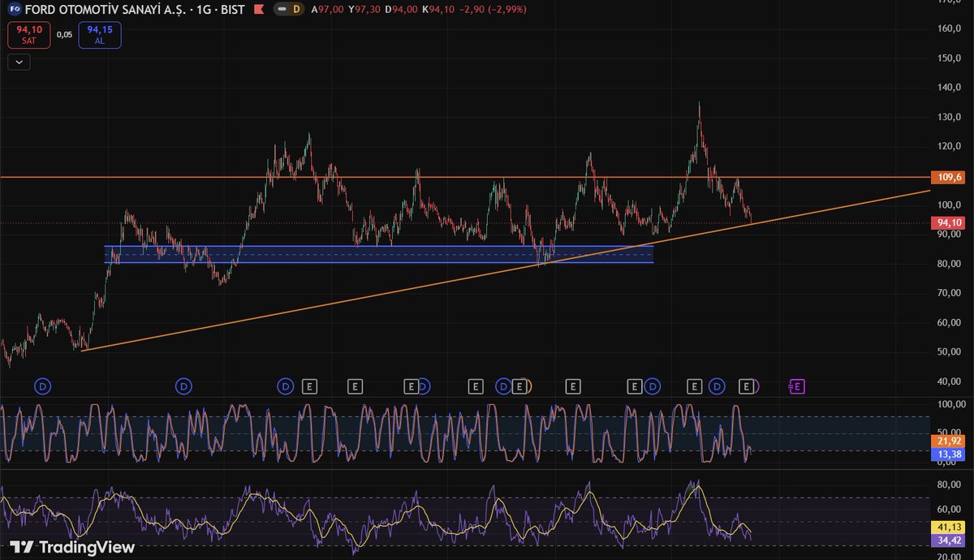Expand the chevron below the SAT button

point(19,62)
